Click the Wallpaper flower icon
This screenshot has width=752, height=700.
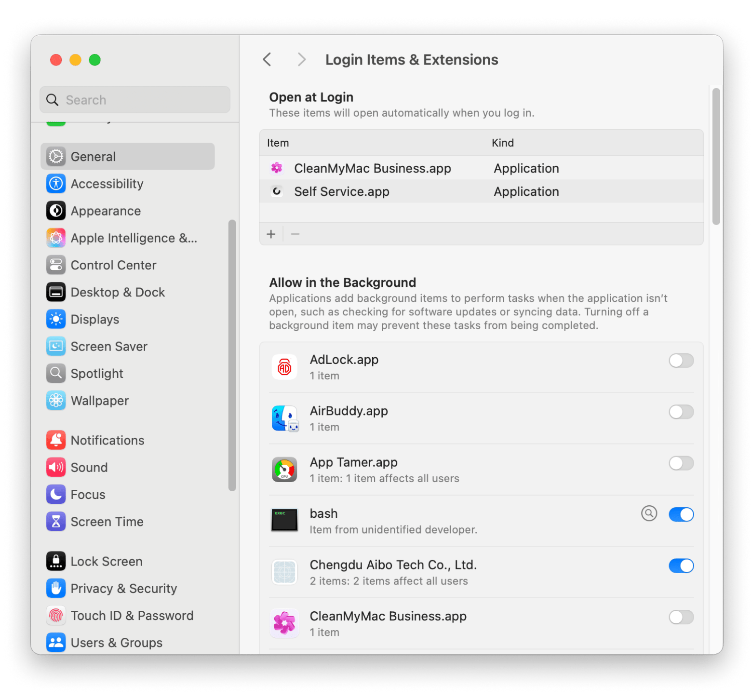pos(56,401)
